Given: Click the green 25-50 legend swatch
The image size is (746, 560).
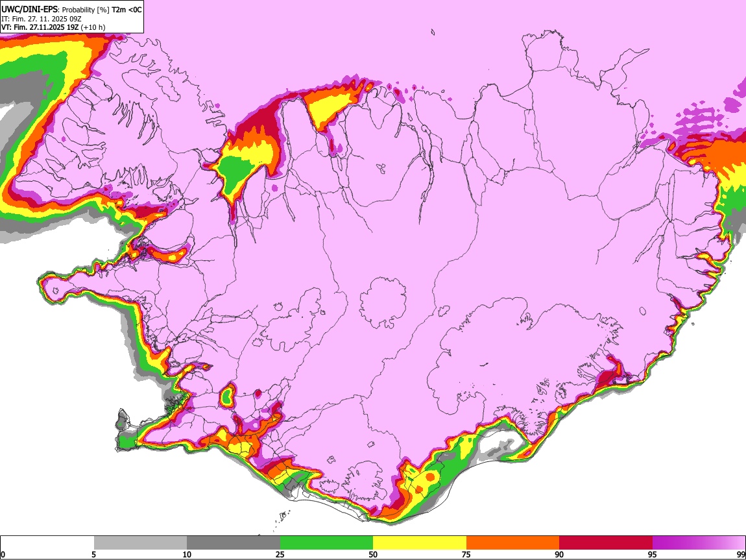Looking at the screenshot, I should click(x=326, y=543).
